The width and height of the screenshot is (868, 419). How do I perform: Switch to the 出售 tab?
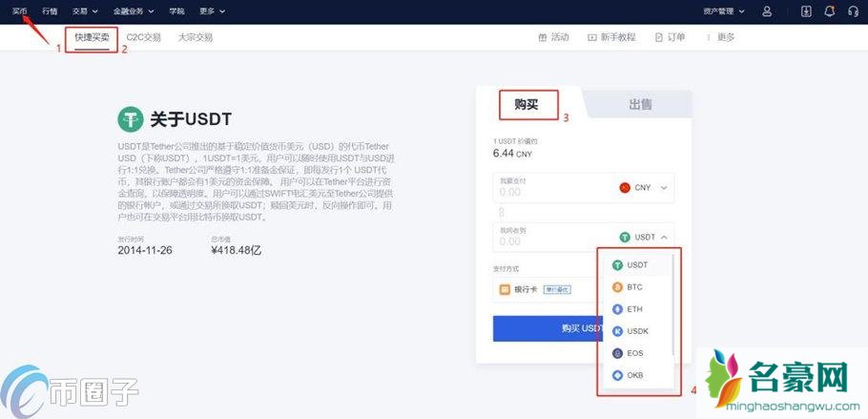640,105
